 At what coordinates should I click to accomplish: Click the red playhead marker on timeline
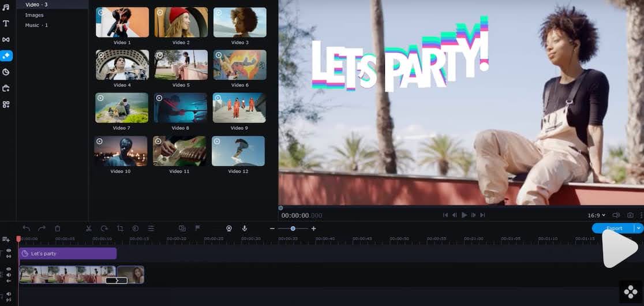(x=18, y=238)
